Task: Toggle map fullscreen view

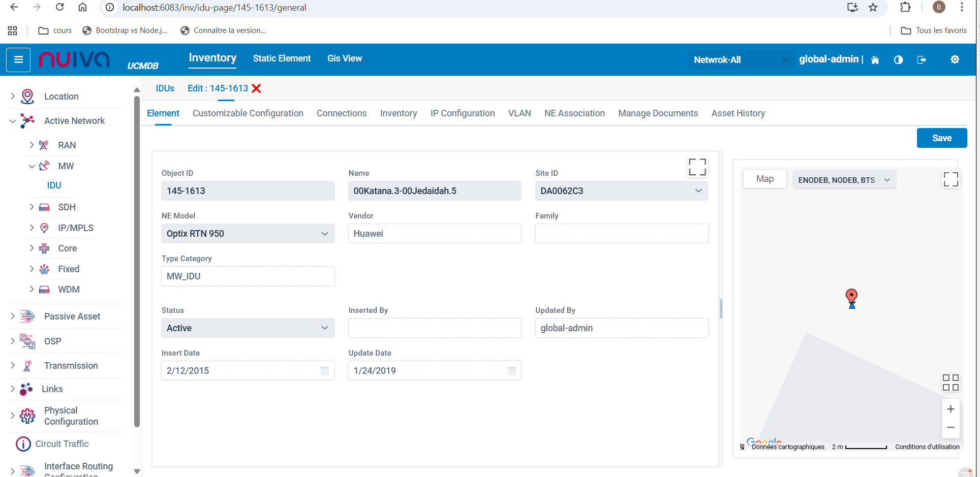Action: 951,179
